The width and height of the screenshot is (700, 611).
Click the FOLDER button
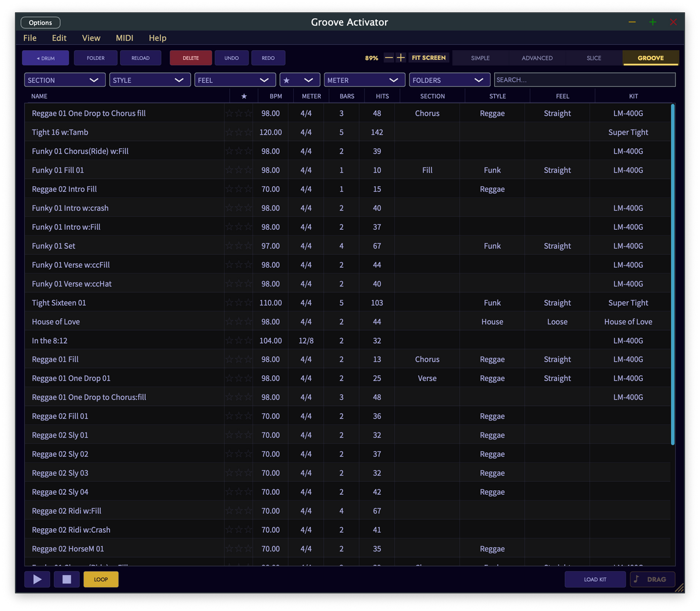pyautogui.click(x=96, y=58)
